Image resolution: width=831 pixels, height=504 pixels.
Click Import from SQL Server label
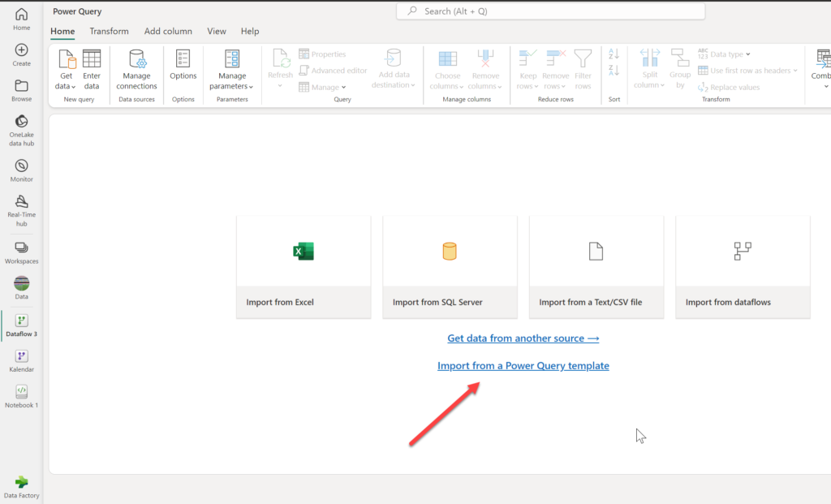tap(437, 302)
